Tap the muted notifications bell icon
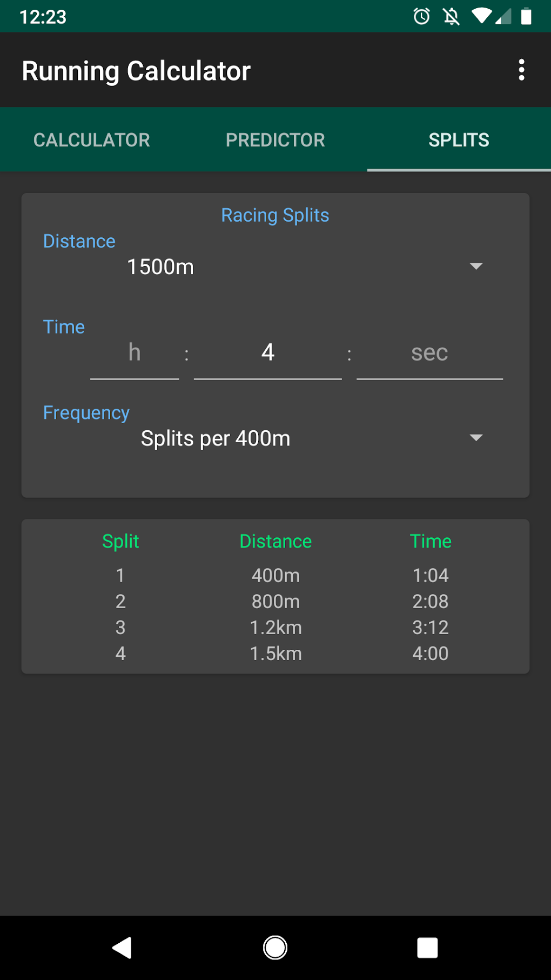Viewport: 551px width, 980px height. tap(451, 17)
